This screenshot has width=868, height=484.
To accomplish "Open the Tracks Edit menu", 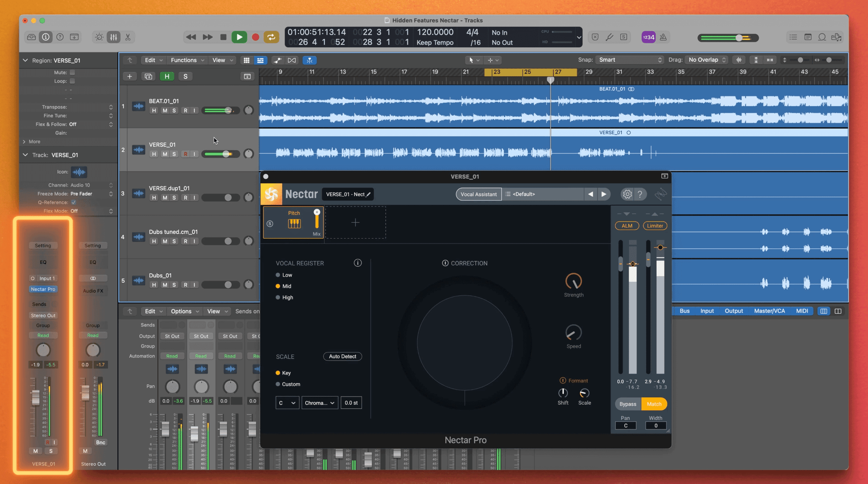I will click(x=153, y=60).
